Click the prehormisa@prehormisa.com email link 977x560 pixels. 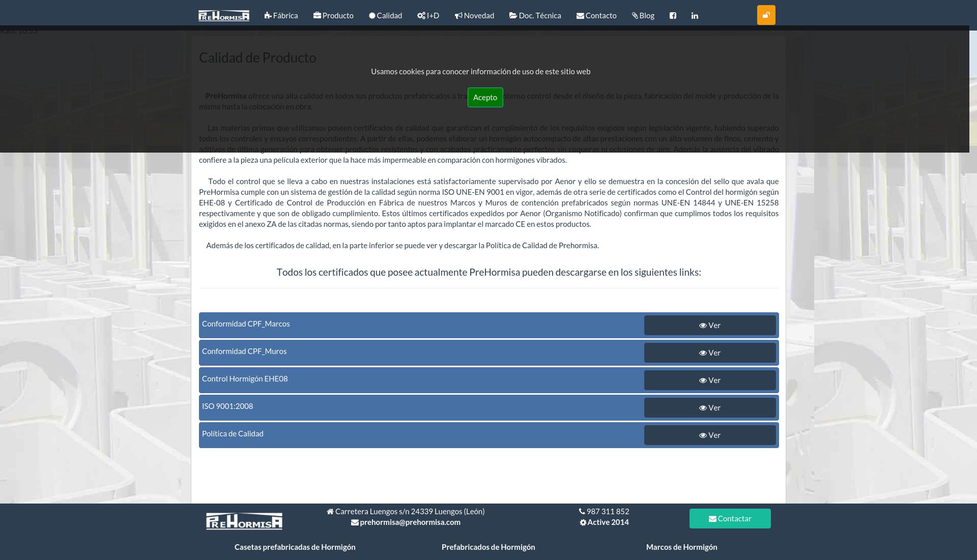click(x=410, y=522)
